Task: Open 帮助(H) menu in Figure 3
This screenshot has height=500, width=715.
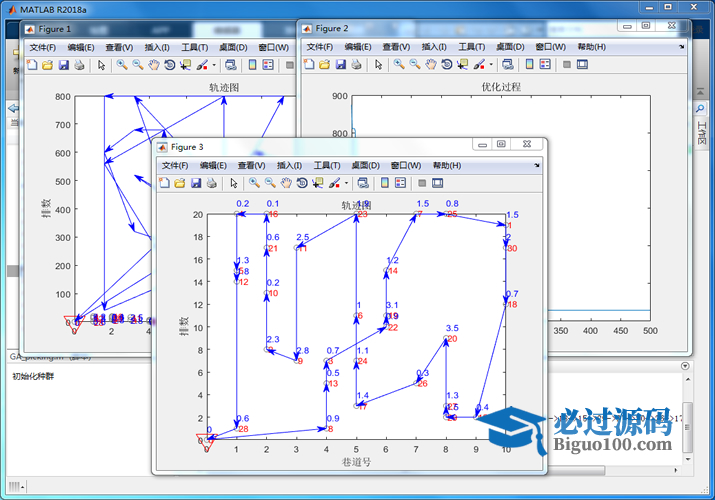Action: pos(446,165)
